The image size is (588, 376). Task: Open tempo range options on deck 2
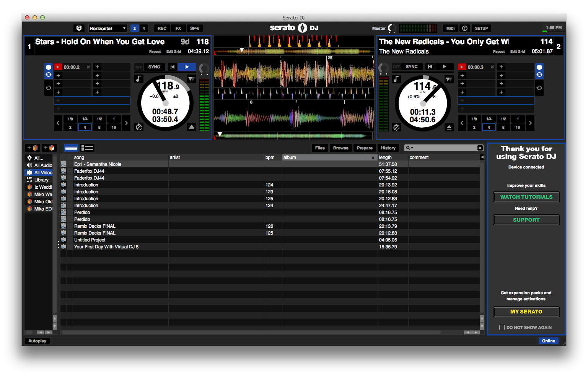coord(449,79)
